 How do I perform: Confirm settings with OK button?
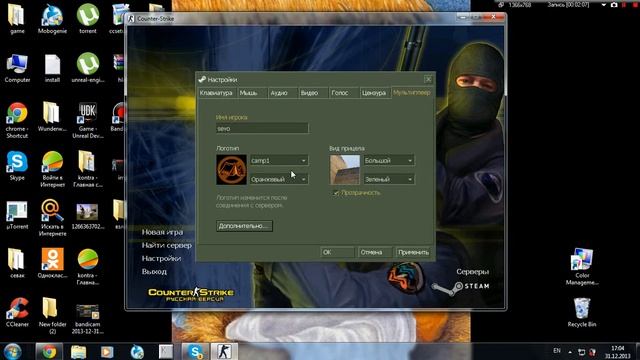337,252
